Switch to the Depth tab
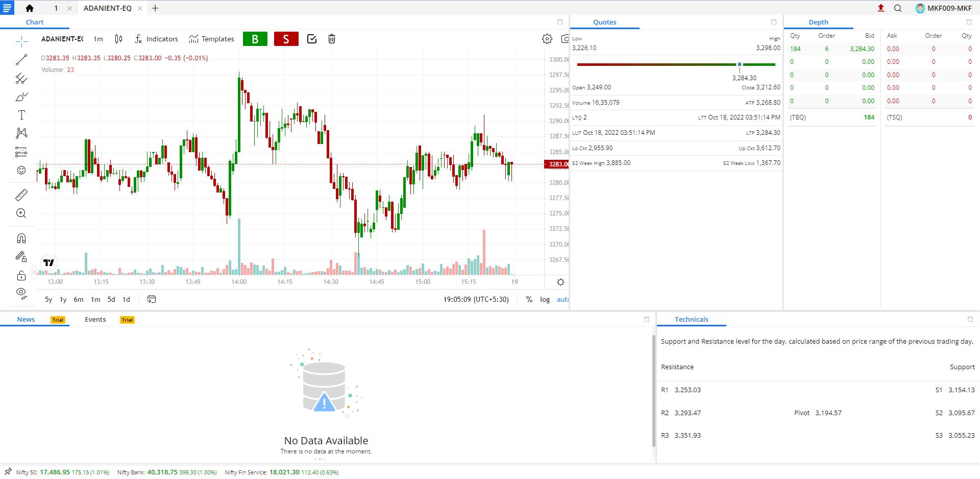The image size is (980, 479). (x=819, y=22)
